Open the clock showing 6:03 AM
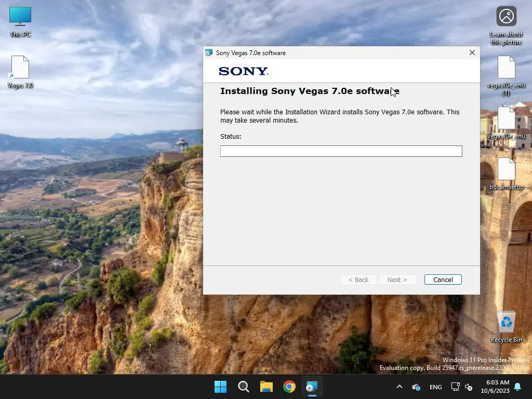This screenshot has width=532, height=399. point(495,387)
